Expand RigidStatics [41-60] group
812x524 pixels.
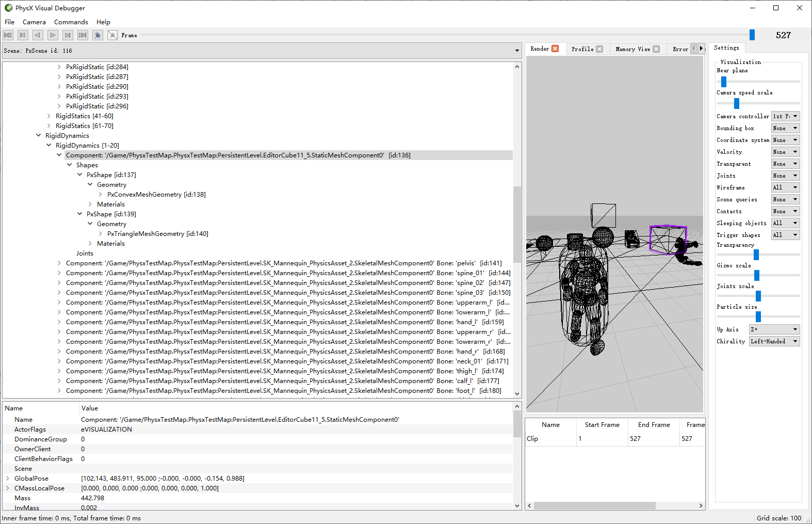[49, 116]
